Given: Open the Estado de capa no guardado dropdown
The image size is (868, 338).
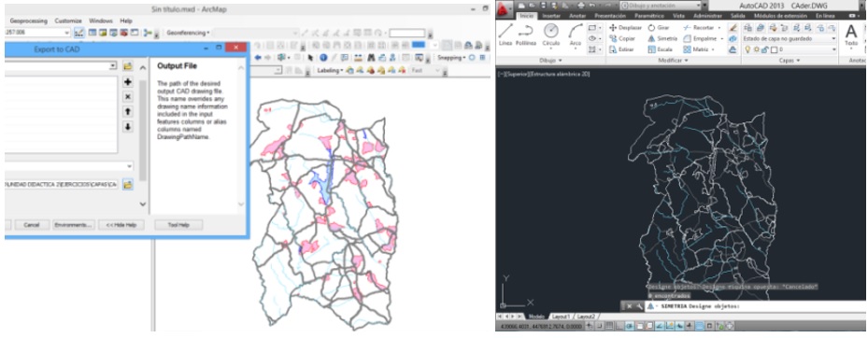Looking at the screenshot, I should [790, 38].
